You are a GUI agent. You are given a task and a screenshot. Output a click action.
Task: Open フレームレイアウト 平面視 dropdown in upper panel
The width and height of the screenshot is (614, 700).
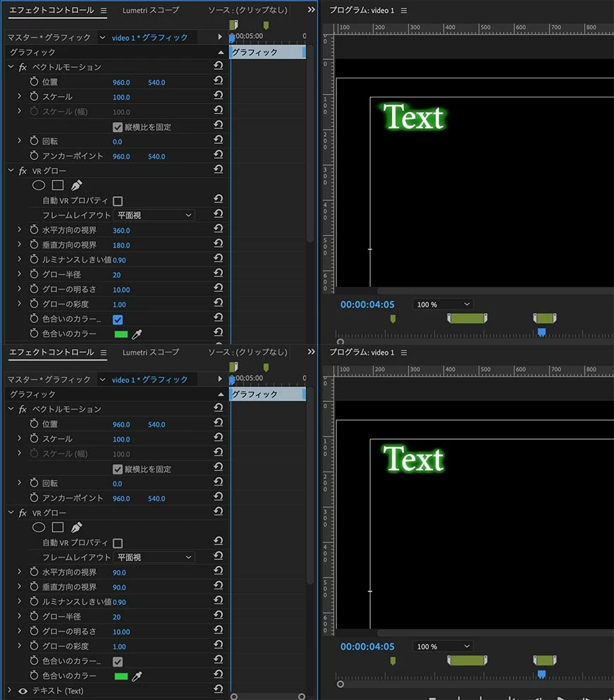point(154,215)
